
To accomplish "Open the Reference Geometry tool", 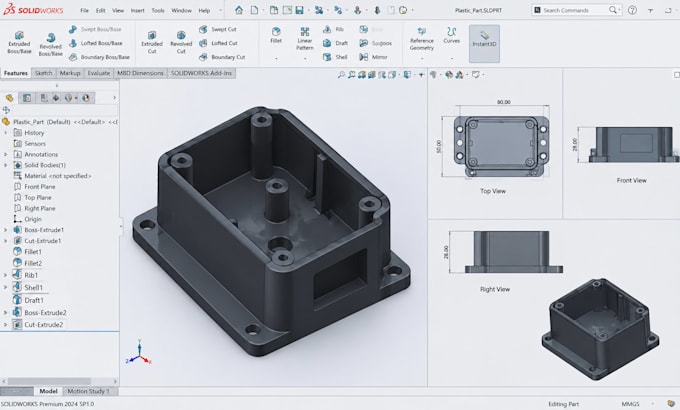I will (422, 39).
